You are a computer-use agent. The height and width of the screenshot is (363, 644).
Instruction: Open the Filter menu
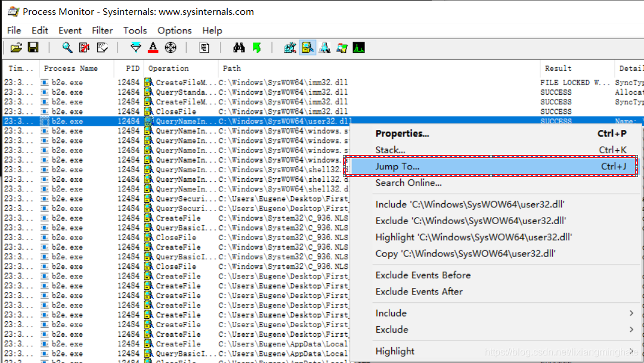[x=103, y=30]
